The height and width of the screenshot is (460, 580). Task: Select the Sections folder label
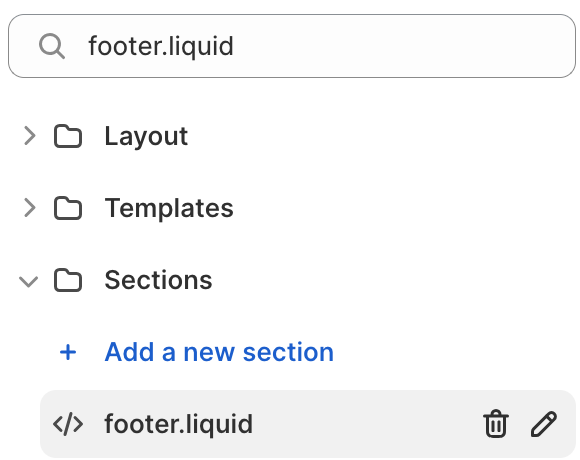[158, 280]
